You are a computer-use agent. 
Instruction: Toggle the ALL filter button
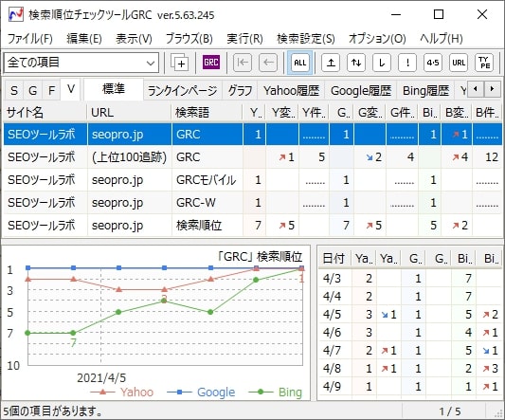299,63
